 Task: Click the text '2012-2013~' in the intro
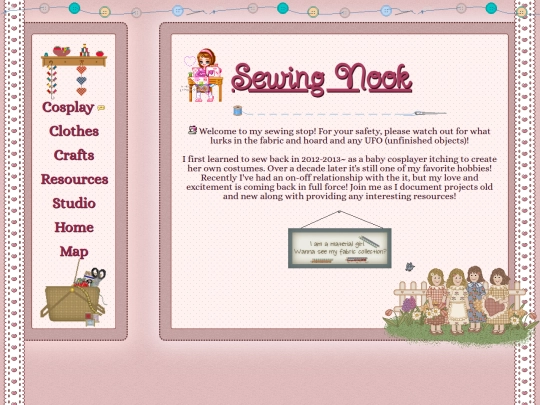coord(323,159)
